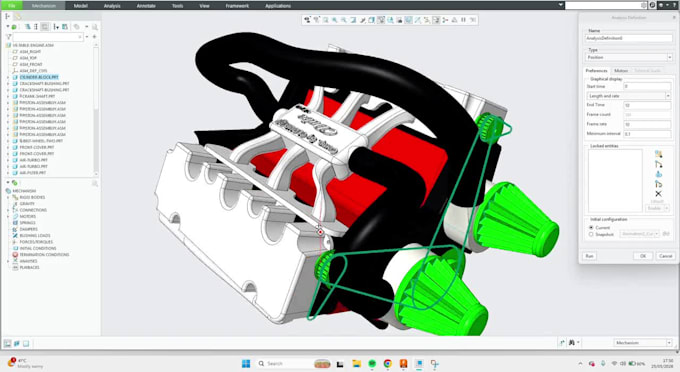Open File Explorer from the taskbar
Image resolution: width=680 pixels, height=372 pixels.
[356, 363]
